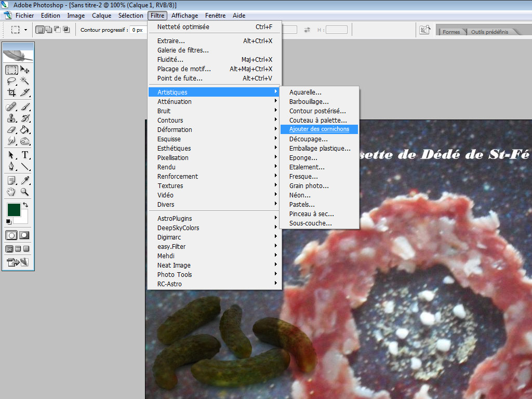Swap width and height arrows in options bar
The image size is (532, 399).
pyautogui.click(x=307, y=30)
